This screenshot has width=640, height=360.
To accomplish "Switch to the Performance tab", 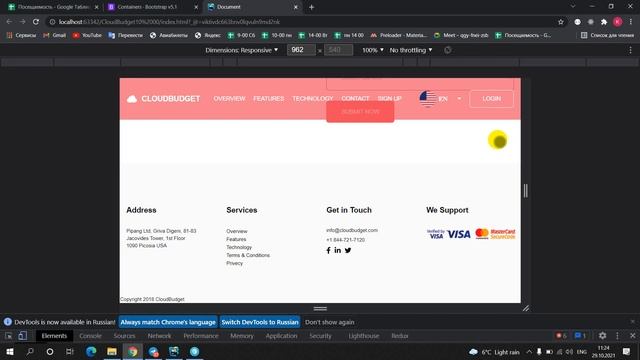I will (x=201, y=336).
